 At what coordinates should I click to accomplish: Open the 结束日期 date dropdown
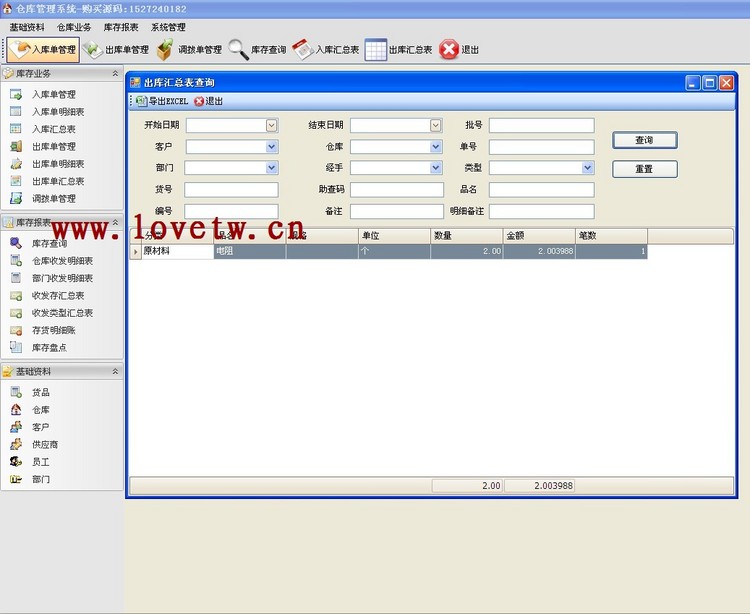435,125
